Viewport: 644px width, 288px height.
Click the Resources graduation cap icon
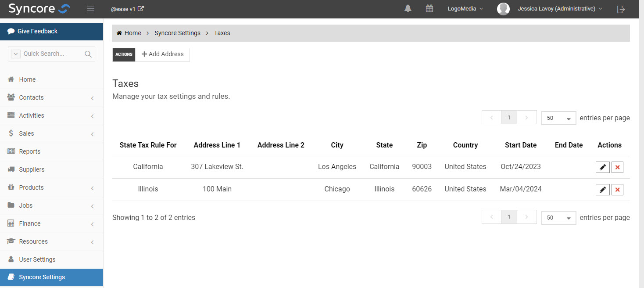click(x=11, y=241)
